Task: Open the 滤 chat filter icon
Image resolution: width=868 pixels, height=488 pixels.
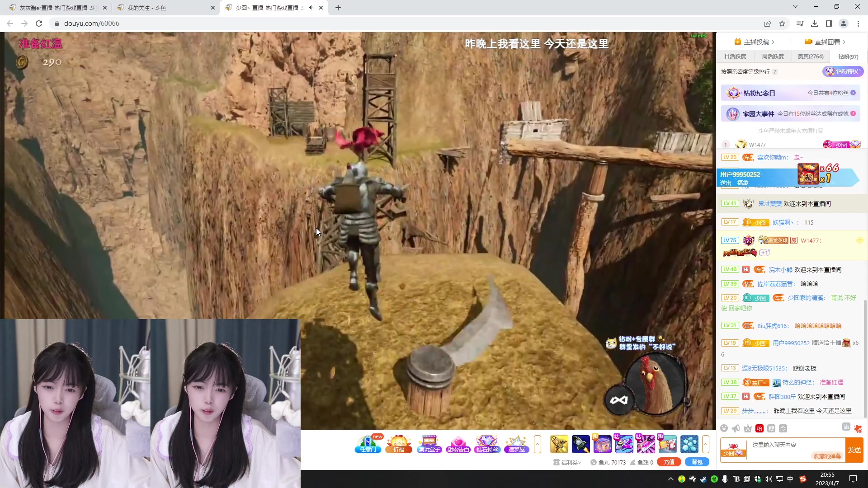Action: click(x=846, y=427)
